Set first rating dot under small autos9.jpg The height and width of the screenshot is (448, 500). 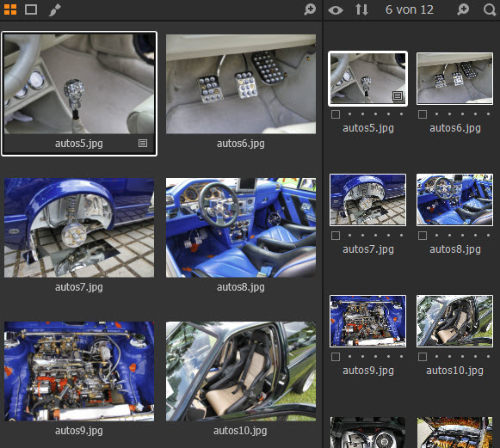(350, 356)
